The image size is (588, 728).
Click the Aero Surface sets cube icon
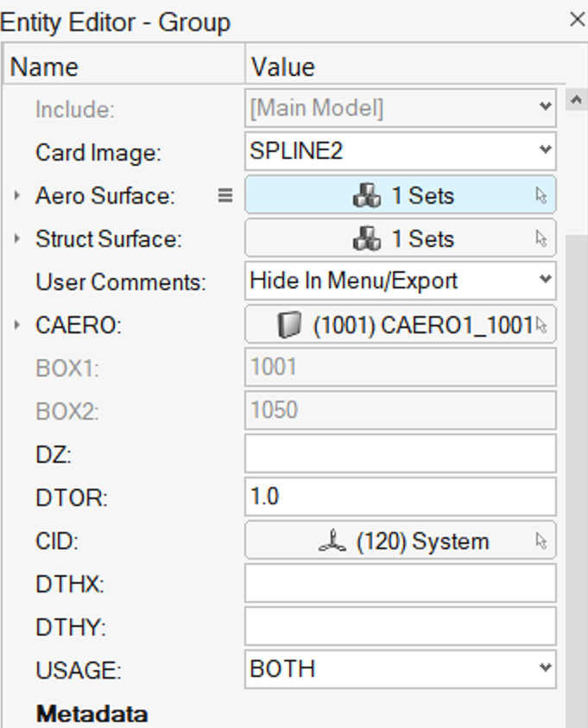tap(367, 195)
